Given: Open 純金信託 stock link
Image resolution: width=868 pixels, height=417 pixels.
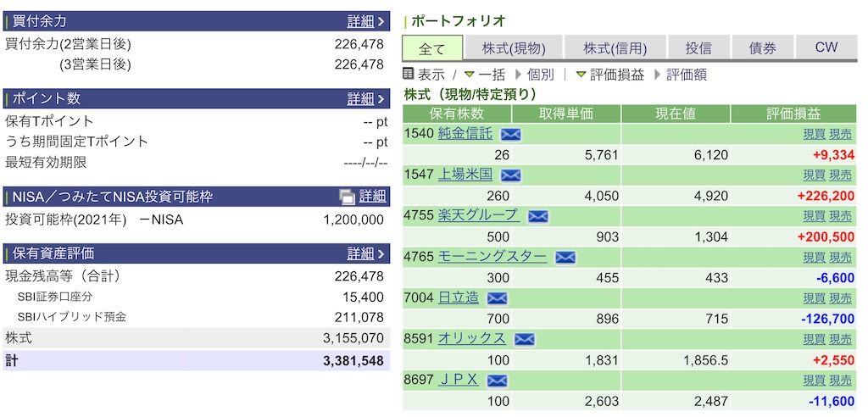Looking at the screenshot, I should pyautogui.click(x=465, y=133).
